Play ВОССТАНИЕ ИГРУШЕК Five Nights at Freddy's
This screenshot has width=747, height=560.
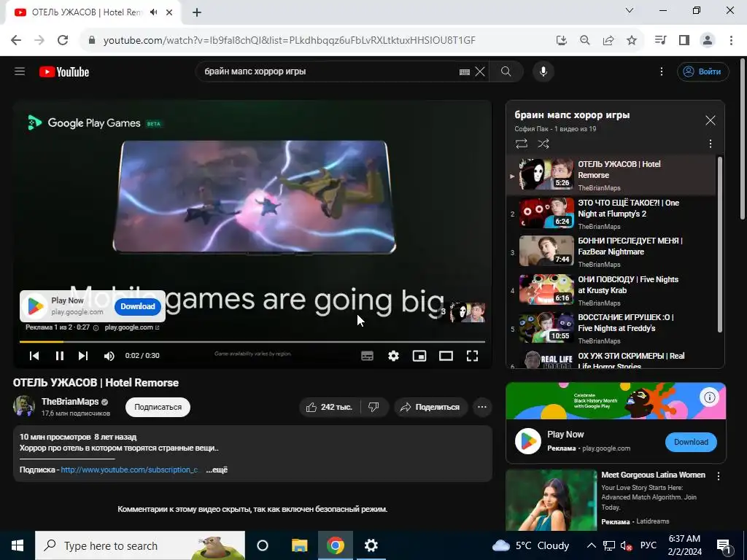click(x=611, y=328)
